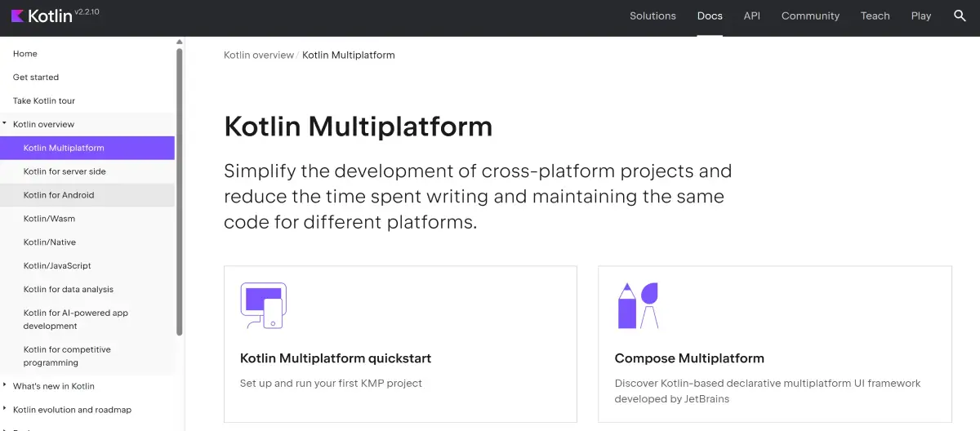Collapse the Kotlin overview arrow
Viewport: 980px width, 431px height.
[5, 124]
